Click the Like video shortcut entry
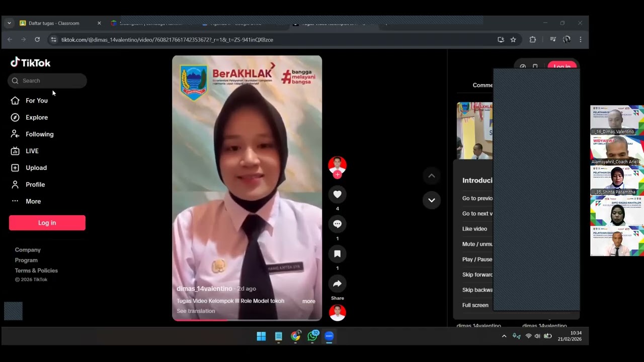The height and width of the screenshot is (362, 644). tap(474, 229)
